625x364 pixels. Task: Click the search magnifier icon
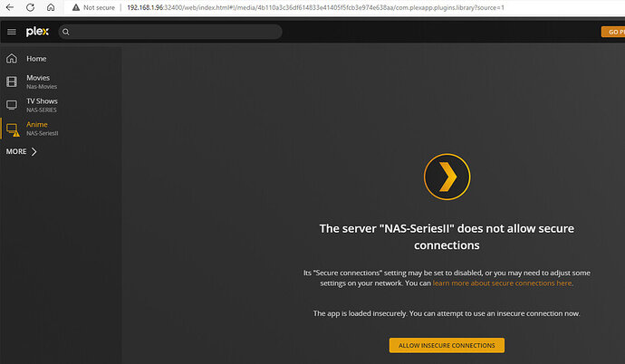(x=66, y=32)
